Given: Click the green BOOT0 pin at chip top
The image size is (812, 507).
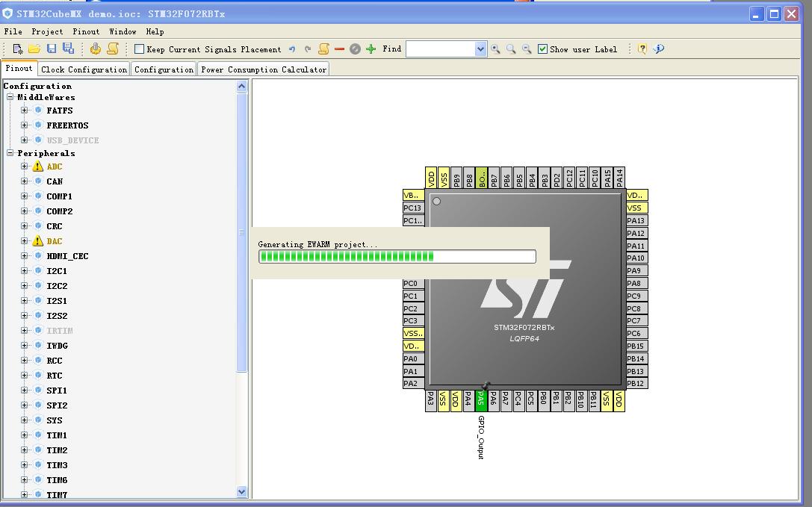Looking at the screenshot, I should [x=482, y=178].
